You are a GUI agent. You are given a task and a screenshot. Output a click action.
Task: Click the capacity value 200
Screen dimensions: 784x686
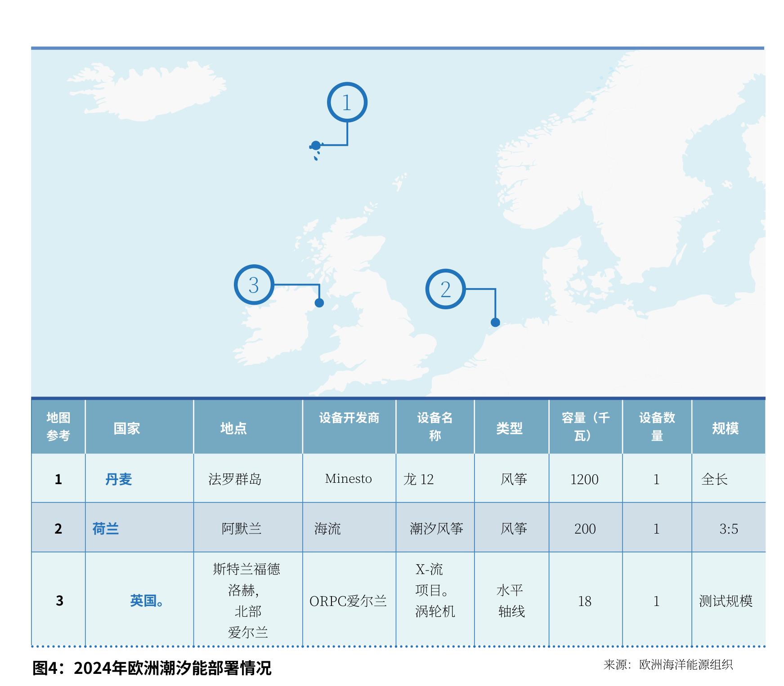pyautogui.click(x=585, y=529)
